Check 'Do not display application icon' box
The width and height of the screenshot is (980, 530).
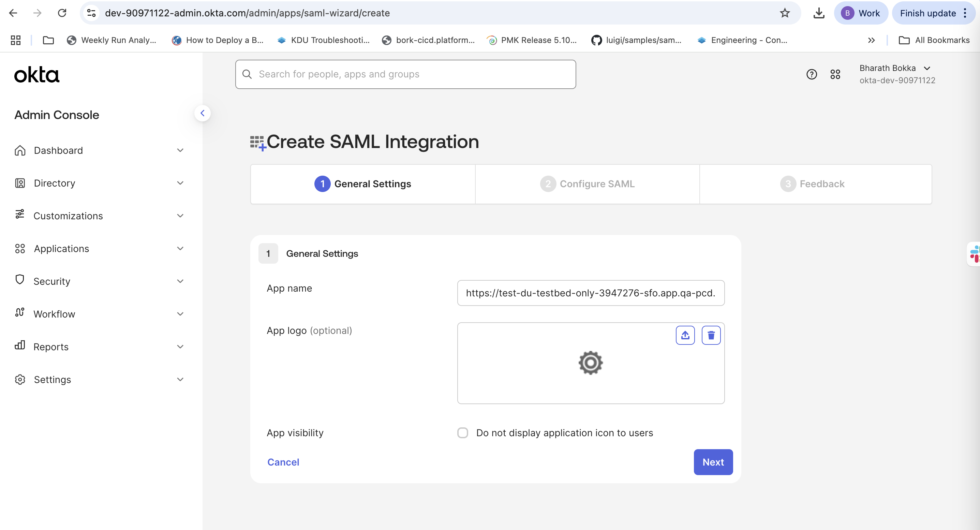coord(462,432)
